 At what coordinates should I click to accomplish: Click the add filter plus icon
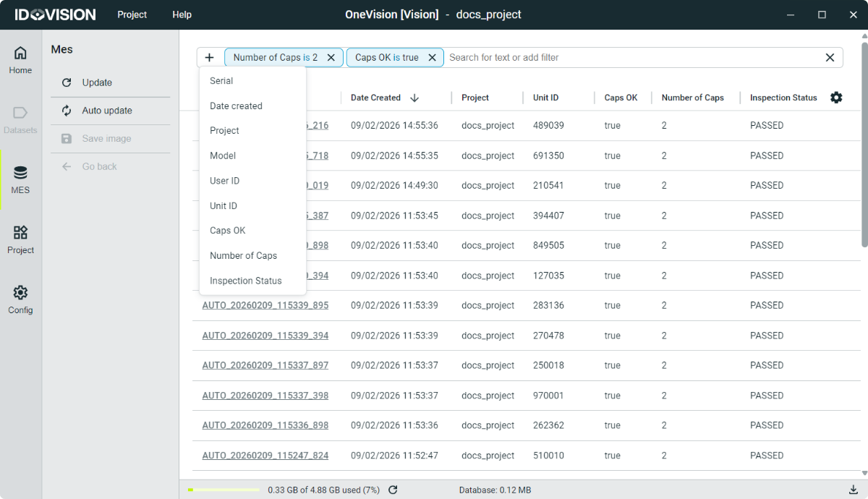coord(210,58)
